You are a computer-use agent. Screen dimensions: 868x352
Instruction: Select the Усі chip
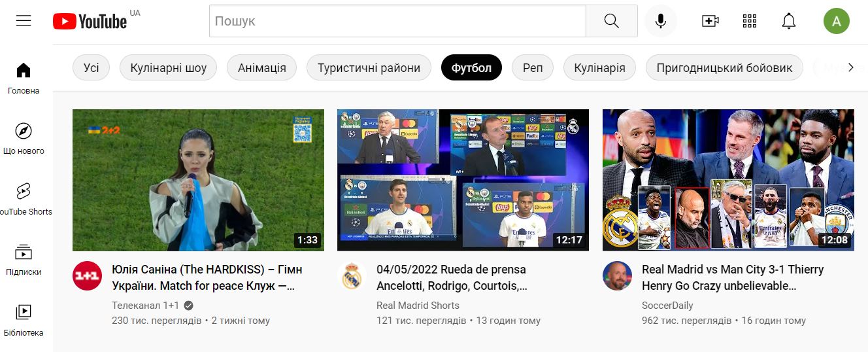tap(92, 67)
